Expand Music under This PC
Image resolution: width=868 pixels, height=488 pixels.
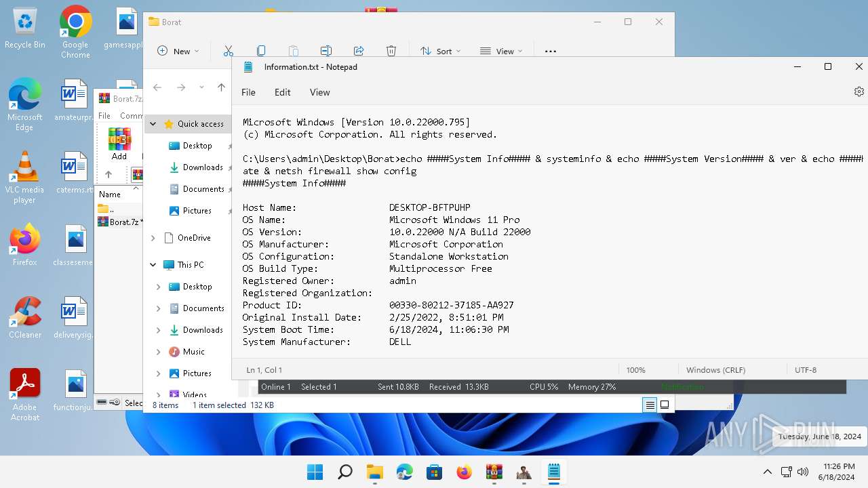click(x=159, y=352)
